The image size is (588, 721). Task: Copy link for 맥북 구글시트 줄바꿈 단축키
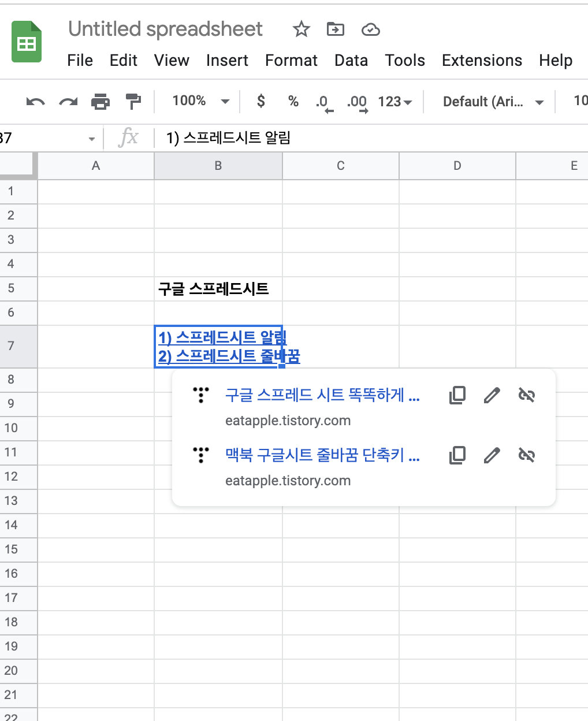[457, 455]
